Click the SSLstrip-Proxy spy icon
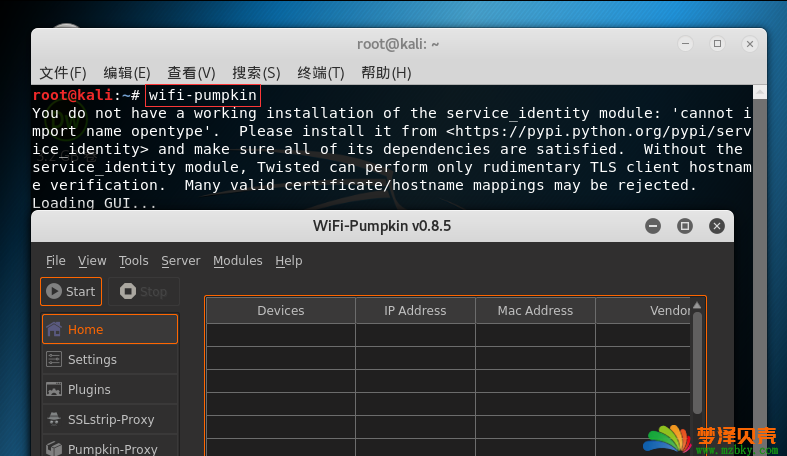The width and height of the screenshot is (787, 456). [x=54, y=419]
